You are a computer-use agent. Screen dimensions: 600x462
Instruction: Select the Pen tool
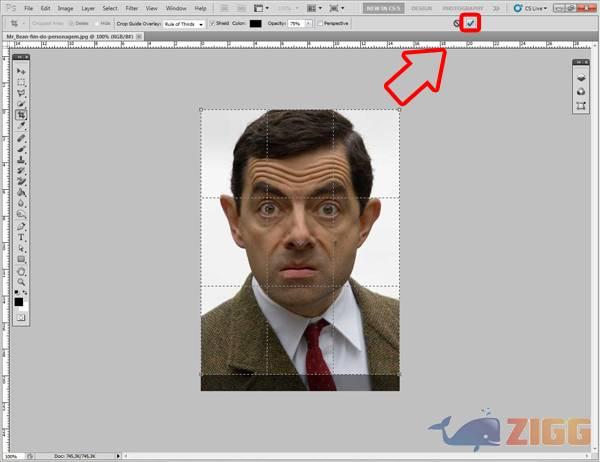coord(21,227)
